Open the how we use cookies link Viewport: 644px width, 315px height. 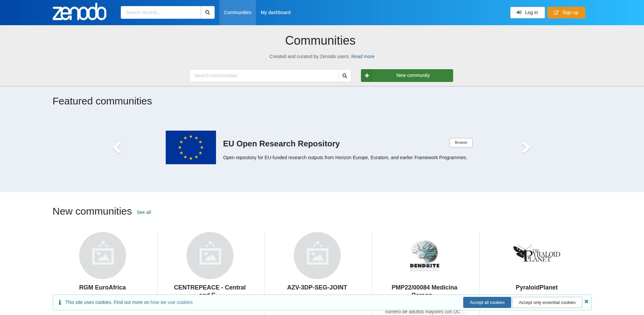(172, 302)
